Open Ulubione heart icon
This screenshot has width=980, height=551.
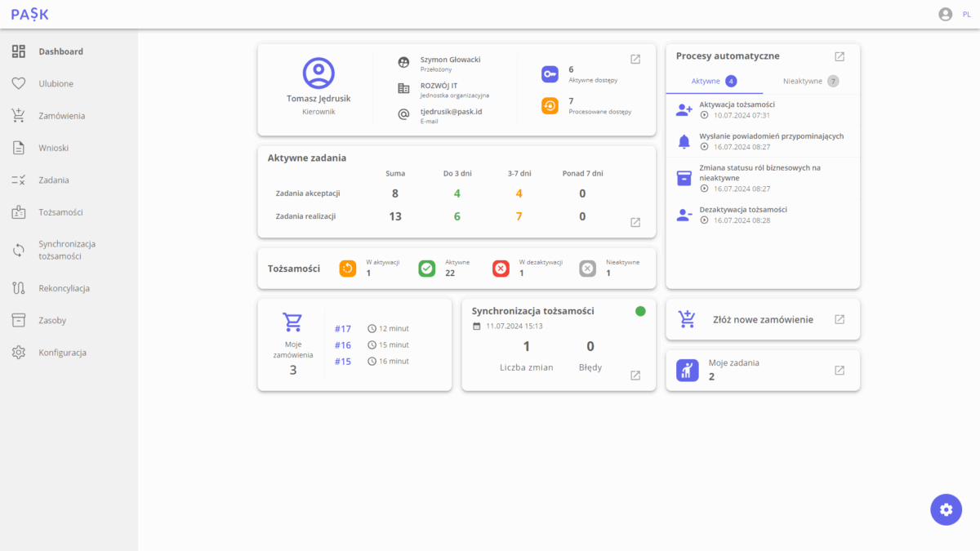tap(19, 83)
